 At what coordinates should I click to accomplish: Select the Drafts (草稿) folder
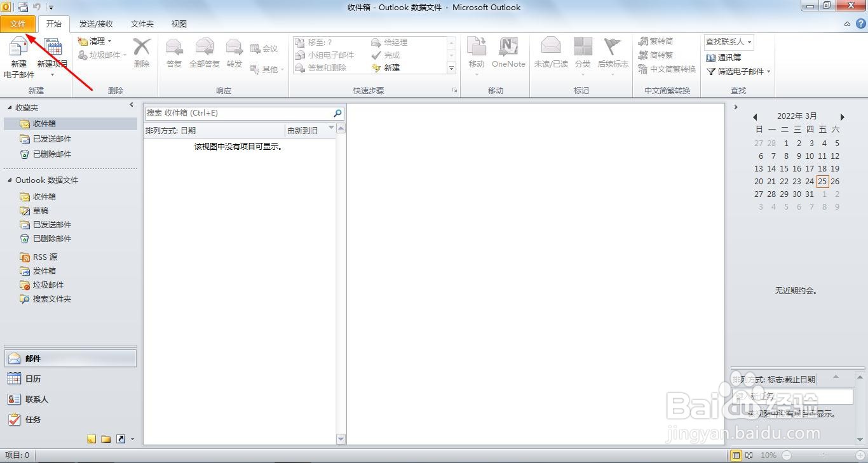(34, 210)
